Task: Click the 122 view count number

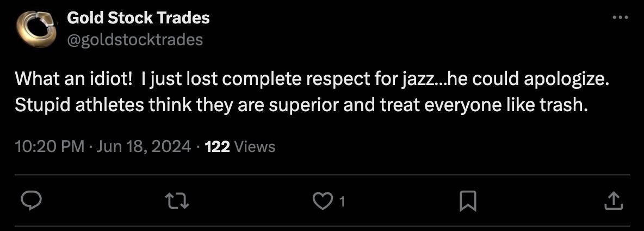Action: click(x=218, y=147)
